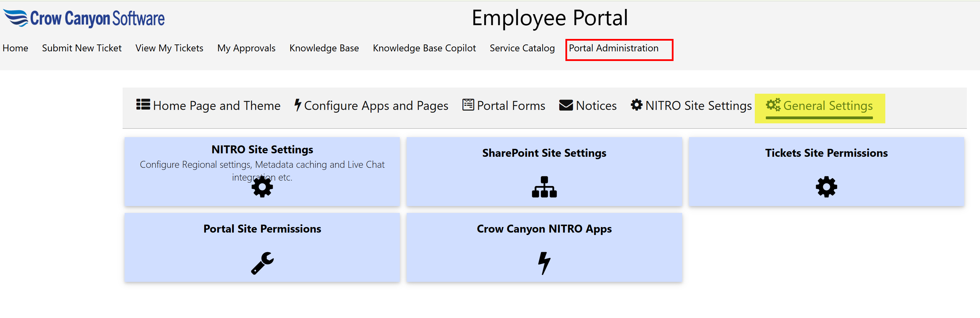The width and height of the screenshot is (980, 318).
Task: Open View My Tickets
Action: (x=169, y=48)
